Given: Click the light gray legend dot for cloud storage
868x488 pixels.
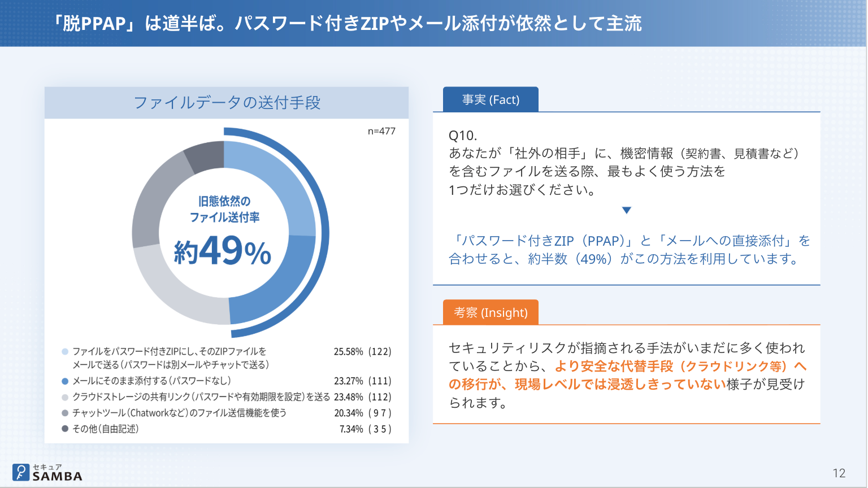Looking at the screenshot, I should click(x=65, y=397).
